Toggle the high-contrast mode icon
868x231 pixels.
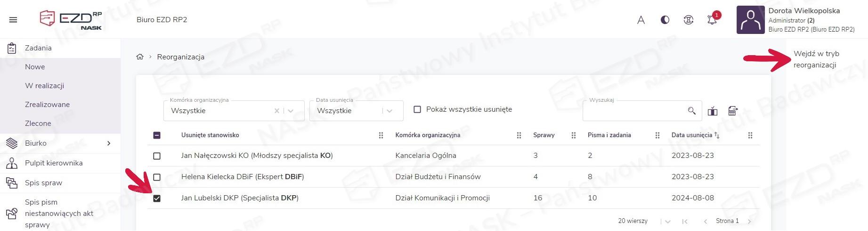pos(665,20)
